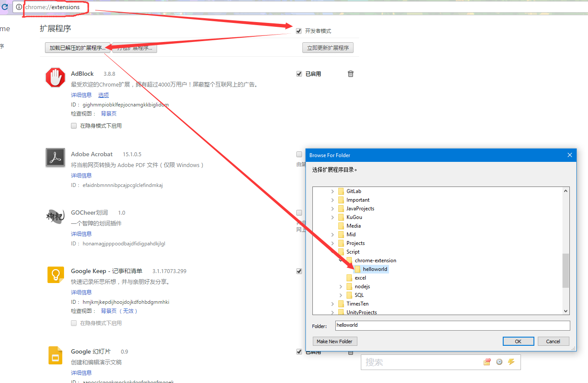This screenshot has height=383, width=588.
Task: Click the Media folder icon
Action: tap(341, 226)
